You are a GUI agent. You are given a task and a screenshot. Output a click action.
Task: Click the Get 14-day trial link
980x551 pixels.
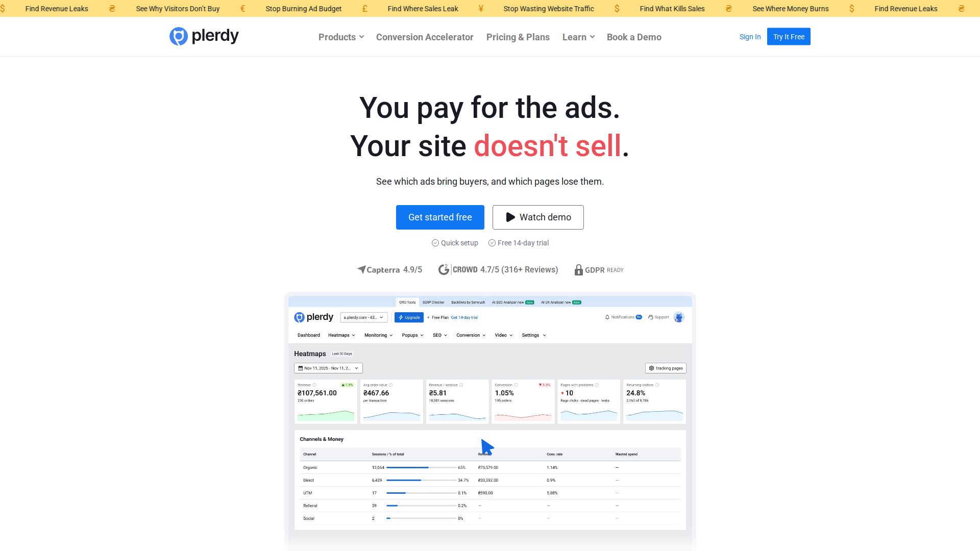point(464,317)
